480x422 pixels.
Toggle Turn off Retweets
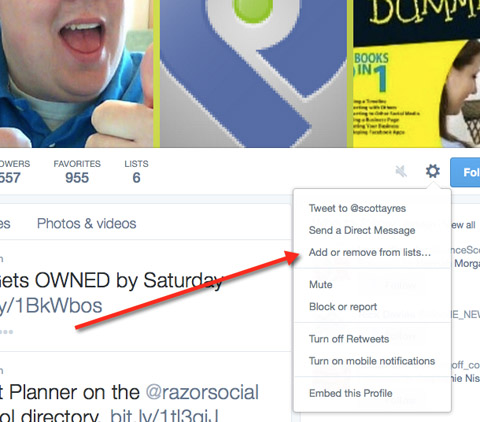click(349, 339)
